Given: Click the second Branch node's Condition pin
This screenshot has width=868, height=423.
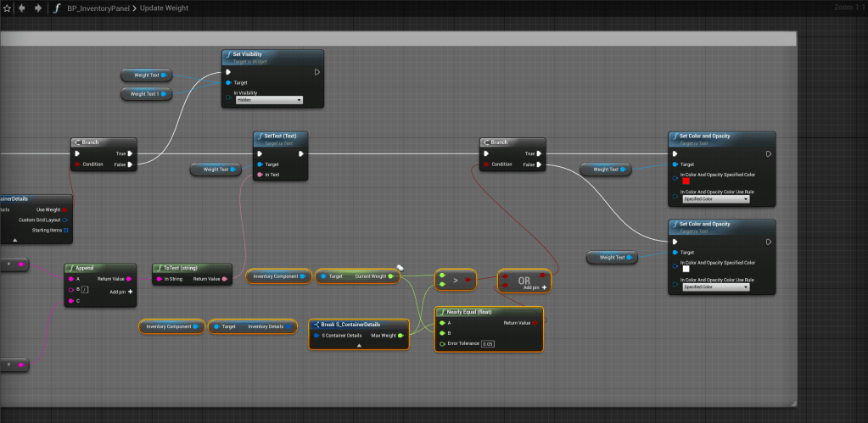Looking at the screenshot, I should tap(486, 164).
